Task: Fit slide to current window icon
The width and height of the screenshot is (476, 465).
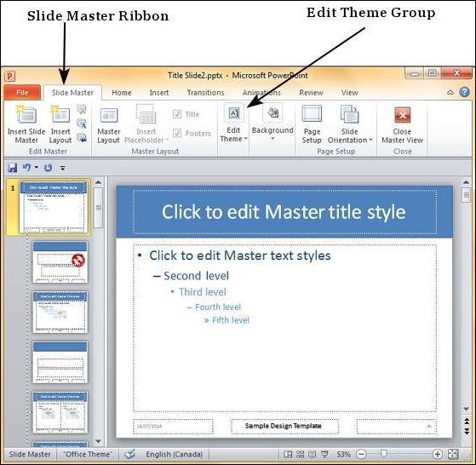Action: [x=453, y=454]
